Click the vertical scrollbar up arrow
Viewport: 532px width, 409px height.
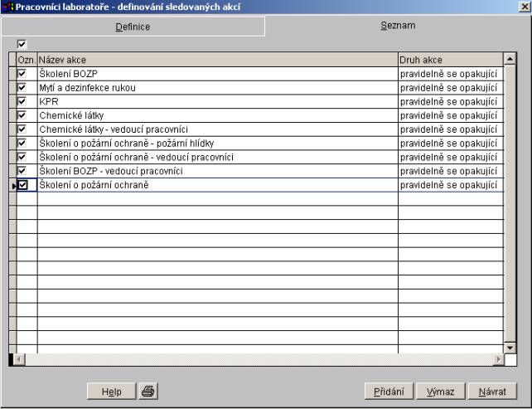pos(510,59)
